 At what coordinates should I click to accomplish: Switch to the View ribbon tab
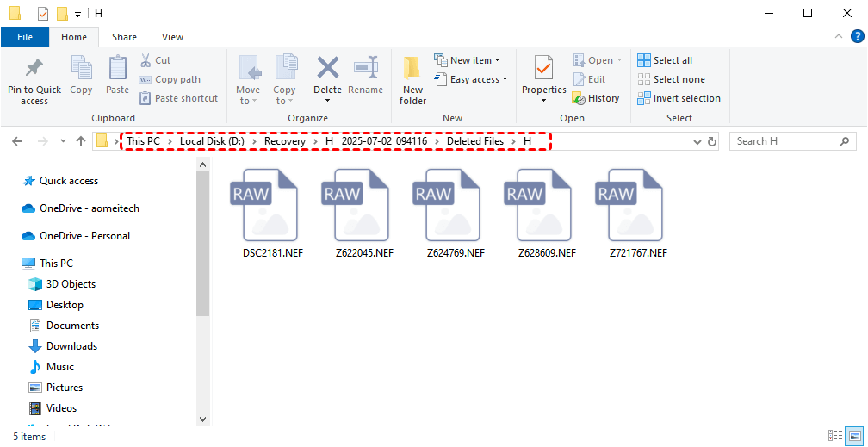(x=172, y=37)
